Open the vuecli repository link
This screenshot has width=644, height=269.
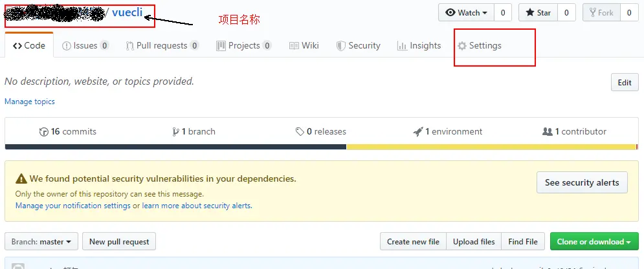(128, 12)
